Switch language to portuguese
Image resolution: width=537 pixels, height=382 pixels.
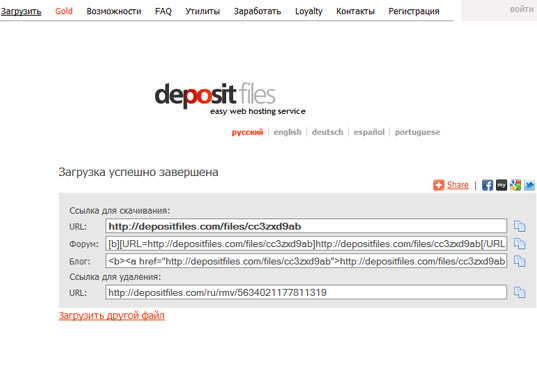pyautogui.click(x=417, y=132)
